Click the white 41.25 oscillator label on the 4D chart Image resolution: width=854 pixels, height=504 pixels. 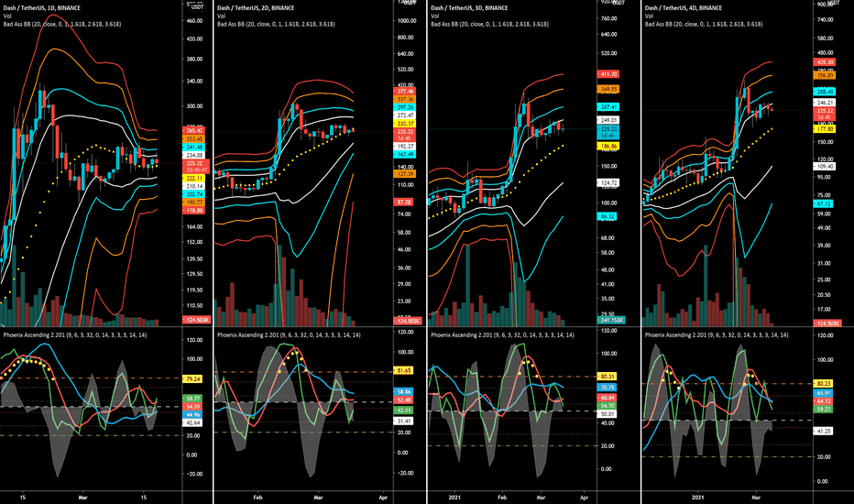point(824,431)
